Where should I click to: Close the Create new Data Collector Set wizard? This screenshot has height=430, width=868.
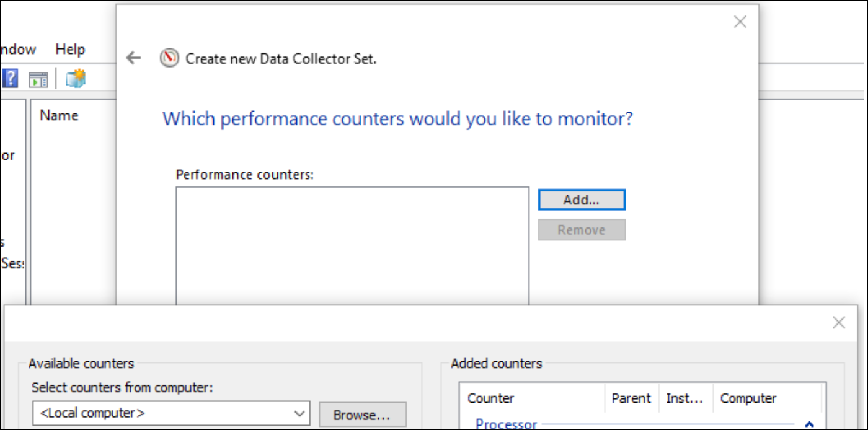tap(740, 22)
